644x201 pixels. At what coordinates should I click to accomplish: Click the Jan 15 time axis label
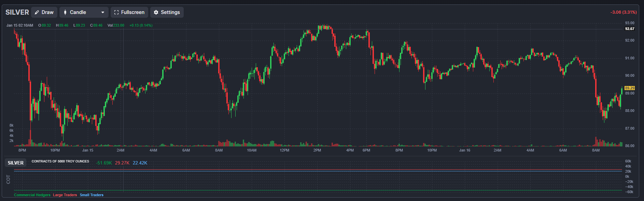88,150
